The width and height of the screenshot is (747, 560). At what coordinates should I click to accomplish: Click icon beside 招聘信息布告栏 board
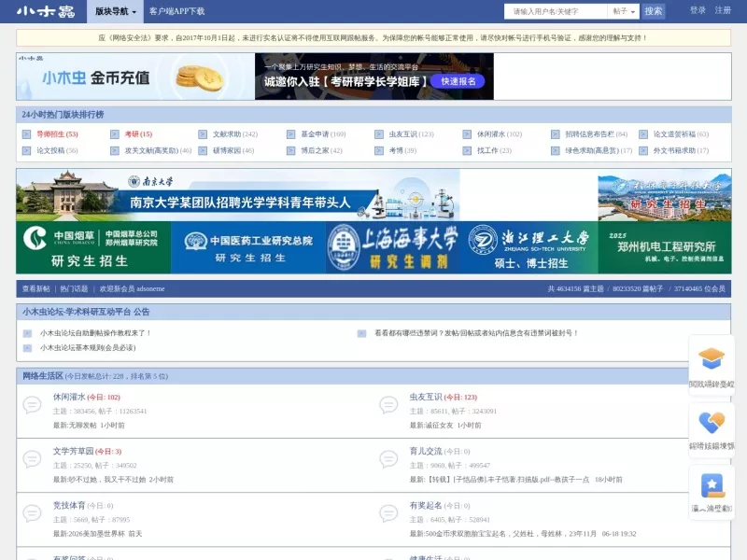coord(556,134)
